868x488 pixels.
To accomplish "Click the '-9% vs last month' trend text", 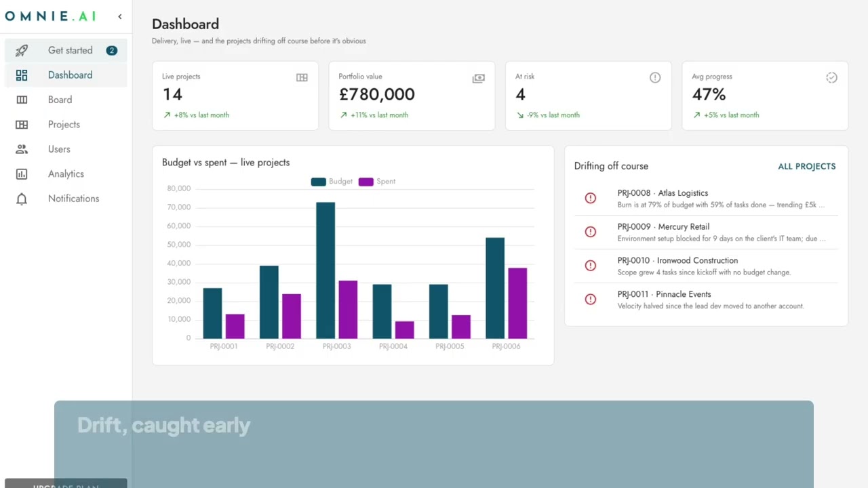I will (553, 115).
